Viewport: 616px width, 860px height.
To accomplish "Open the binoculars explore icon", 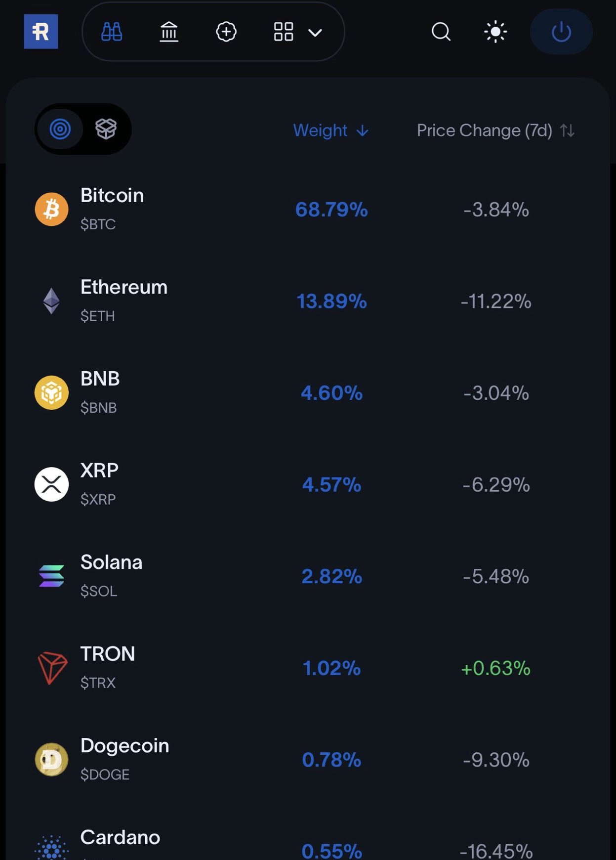I will pos(112,32).
